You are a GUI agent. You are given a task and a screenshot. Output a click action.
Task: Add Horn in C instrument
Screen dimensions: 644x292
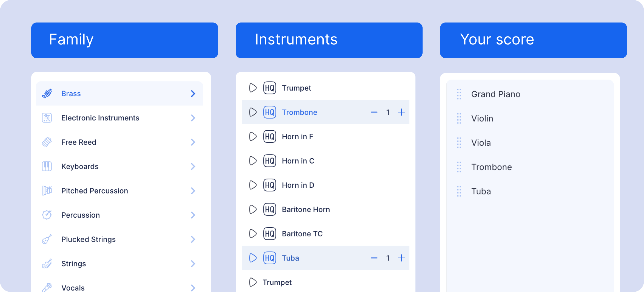pos(326,161)
